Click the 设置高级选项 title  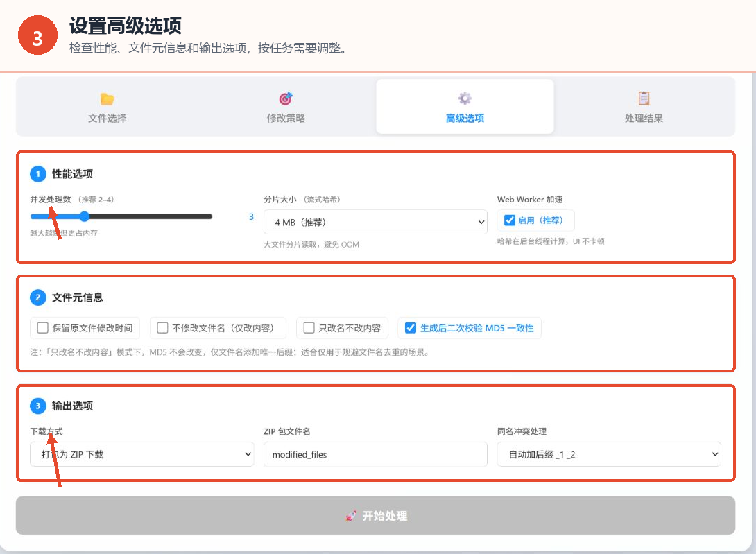pos(126,26)
